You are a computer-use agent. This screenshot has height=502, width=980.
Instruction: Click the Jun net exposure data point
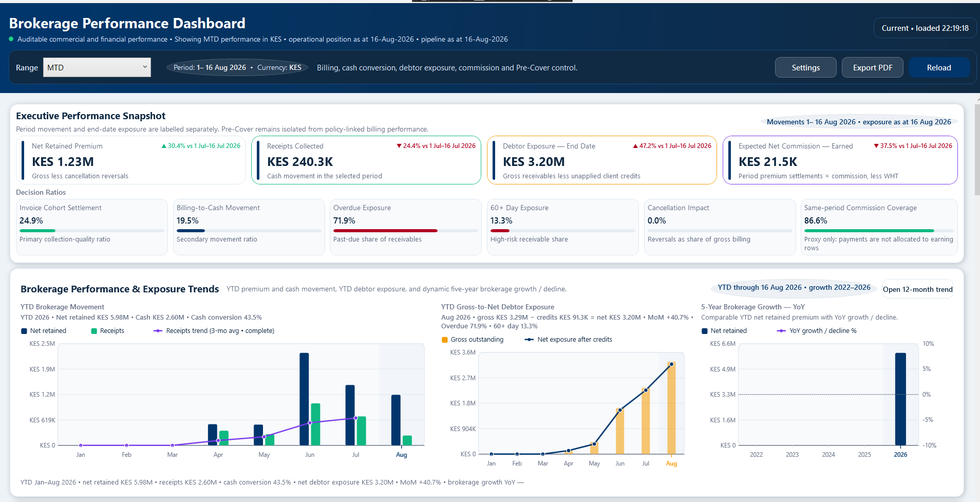coord(620,410)
